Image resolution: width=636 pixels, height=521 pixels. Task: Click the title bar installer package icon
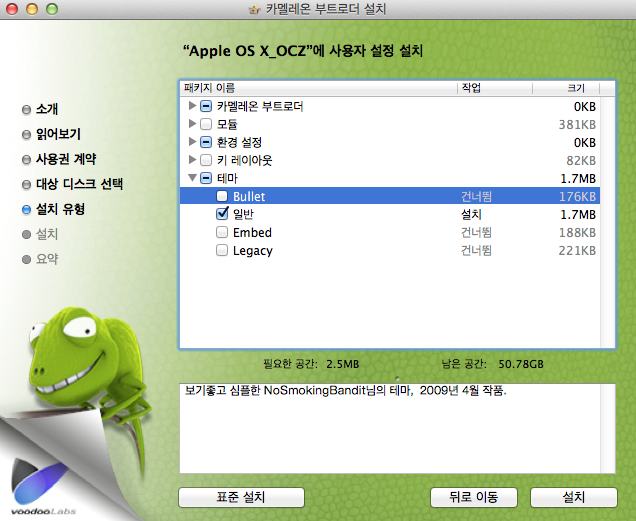[254, 9]
